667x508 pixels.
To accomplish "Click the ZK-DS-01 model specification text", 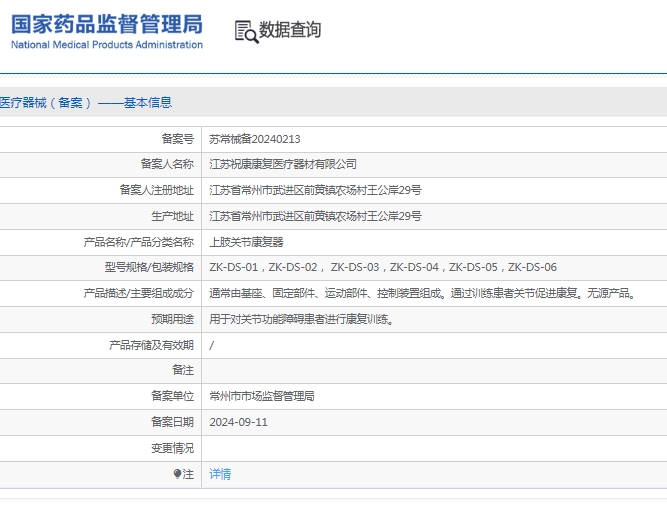I will point(234,267).
